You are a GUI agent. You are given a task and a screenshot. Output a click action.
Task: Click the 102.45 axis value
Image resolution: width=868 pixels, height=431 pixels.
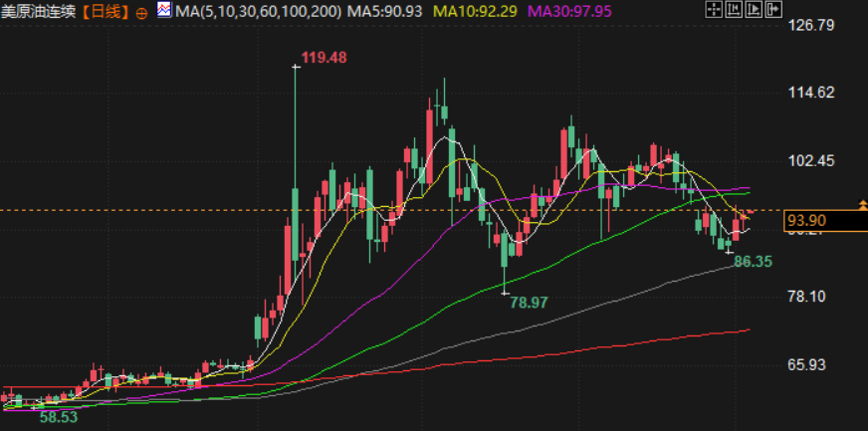[810, 161]
